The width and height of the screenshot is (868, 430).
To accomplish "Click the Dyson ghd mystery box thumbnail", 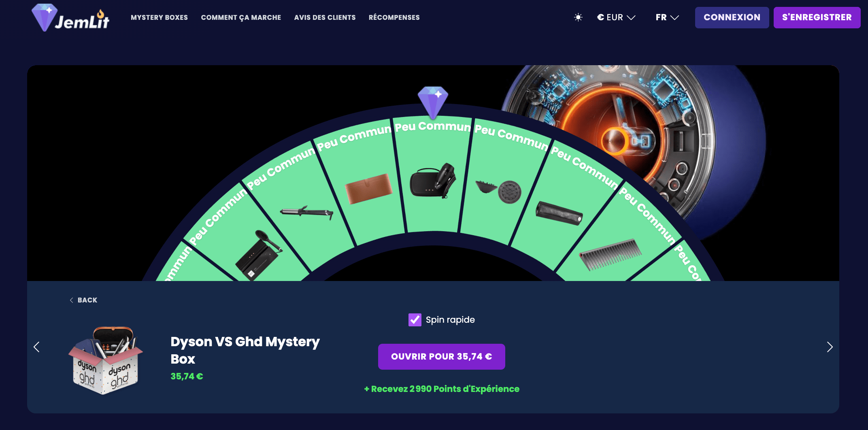I will coord(106,360).
